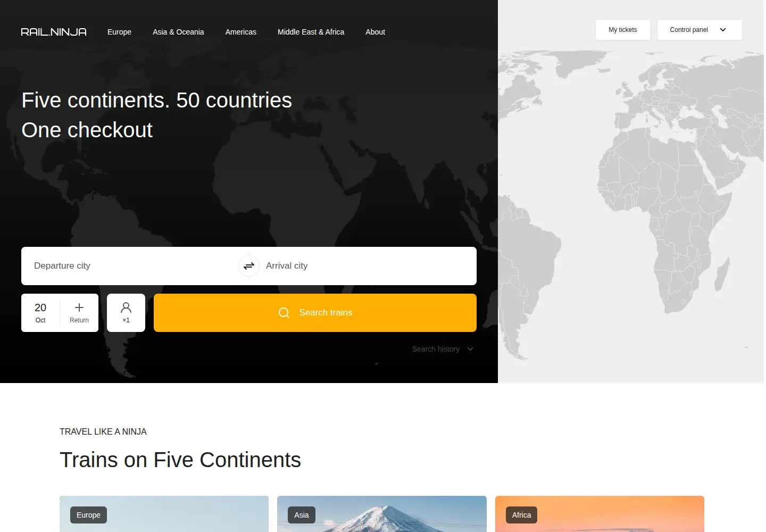
Task: Open passenger count selector
Action: (126, 313)
